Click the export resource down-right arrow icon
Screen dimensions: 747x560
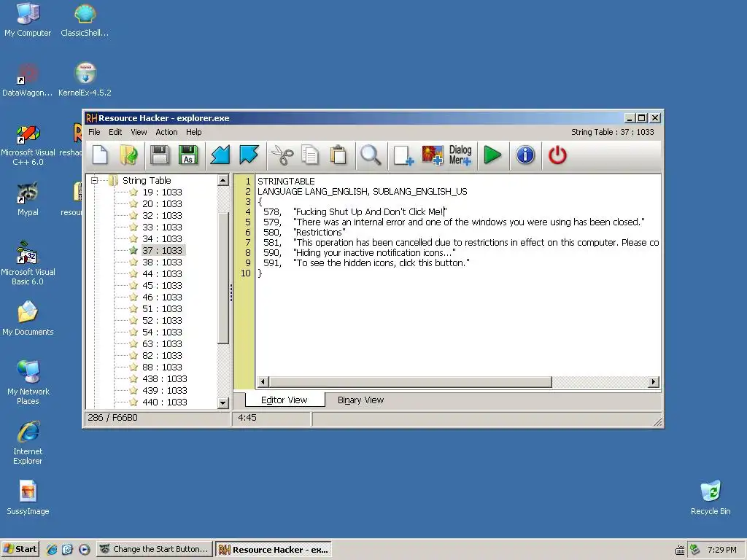pyautogui.click(x=249, y=155)
